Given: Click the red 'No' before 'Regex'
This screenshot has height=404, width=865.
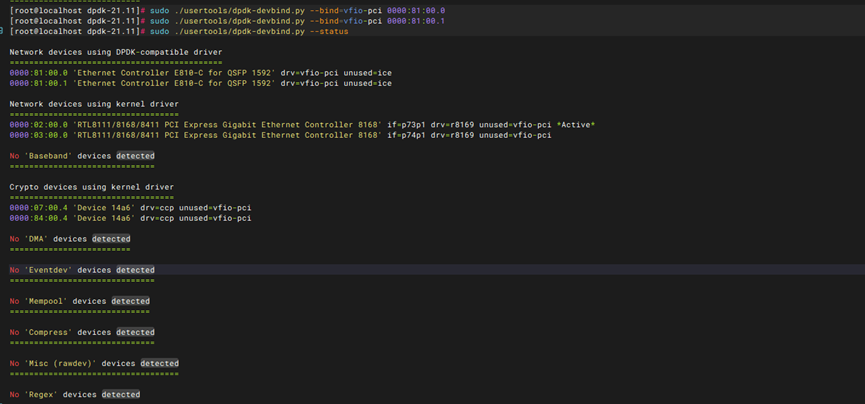Looking at the screenshot, I should point(14,395).
